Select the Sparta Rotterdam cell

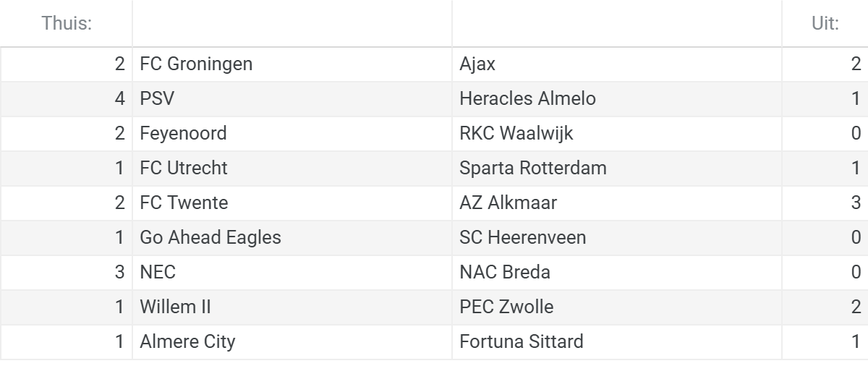tap(617, 169)
